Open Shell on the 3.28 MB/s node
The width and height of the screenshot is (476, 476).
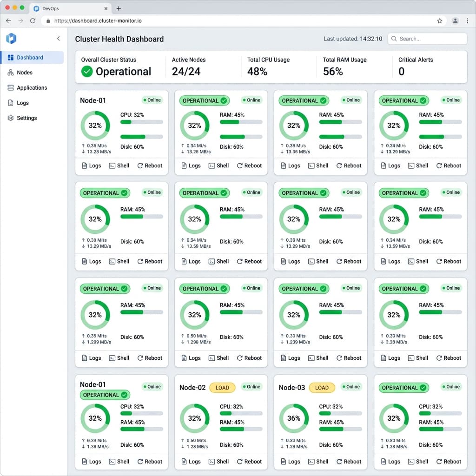coord(418,358)
